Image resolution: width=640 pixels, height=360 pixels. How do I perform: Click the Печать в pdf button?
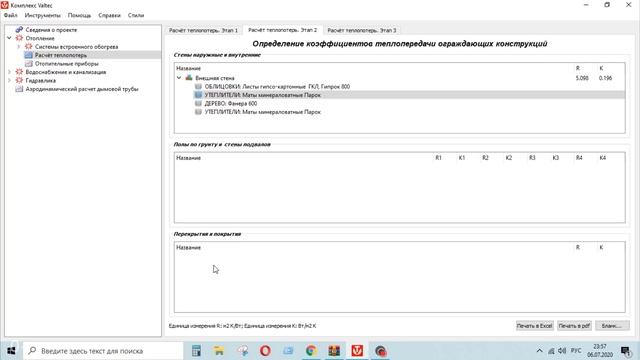point(574,326)
